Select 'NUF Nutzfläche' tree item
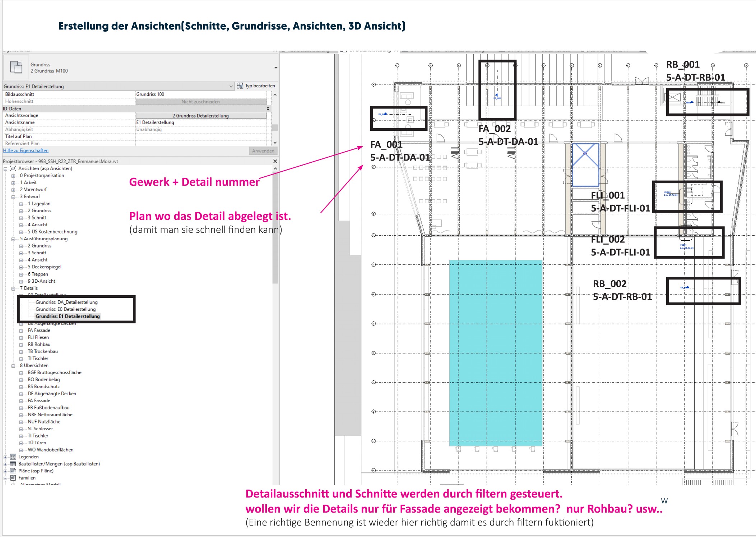Screen dimensions: 756x537 (x=44, y=422)
